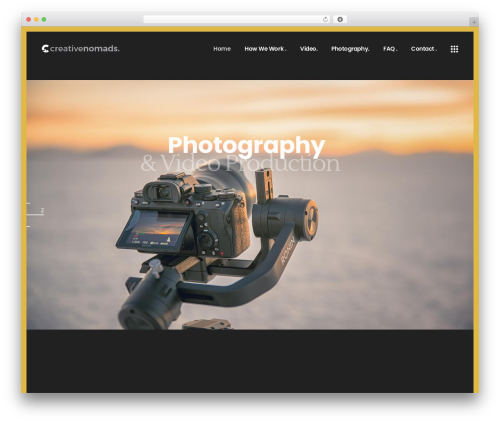Go to the Home menu item
Screen dimensions: 500x423
(222, 49)
